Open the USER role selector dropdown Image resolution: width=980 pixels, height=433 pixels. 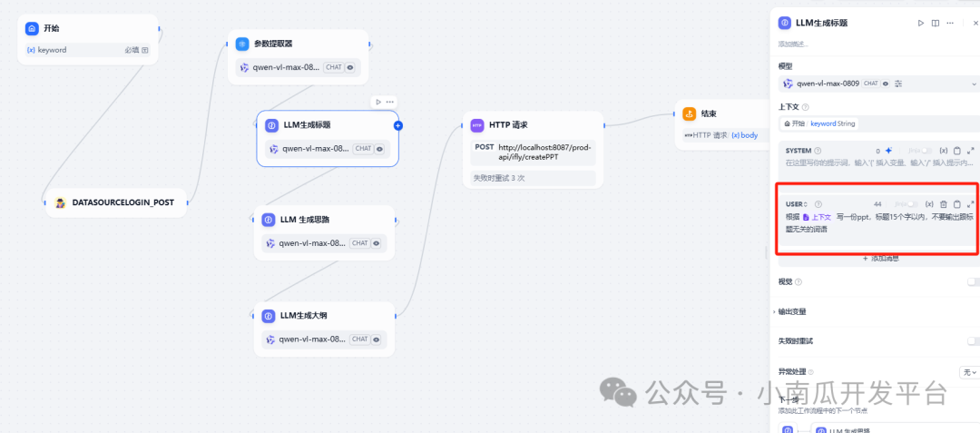point(797,204)
